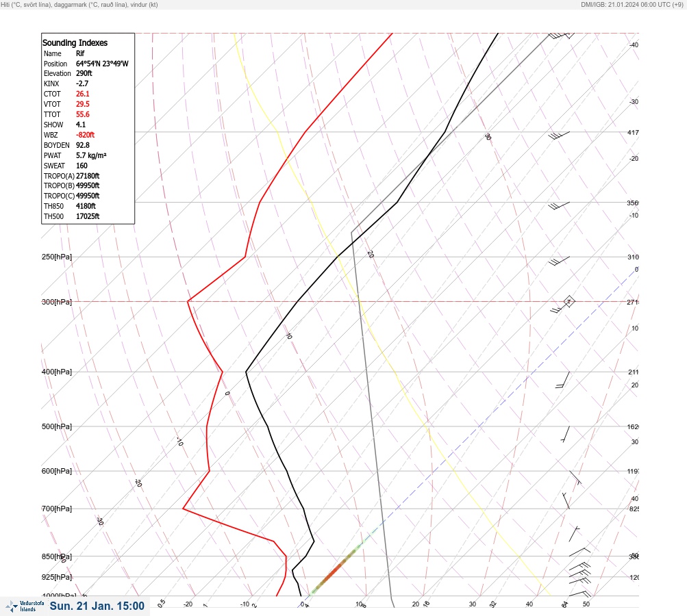
Task: Click the BOYDEN value 92.8
Action: (82, 145)
